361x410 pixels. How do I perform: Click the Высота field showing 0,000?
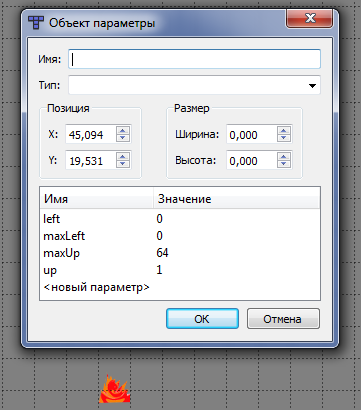(252, 161)
